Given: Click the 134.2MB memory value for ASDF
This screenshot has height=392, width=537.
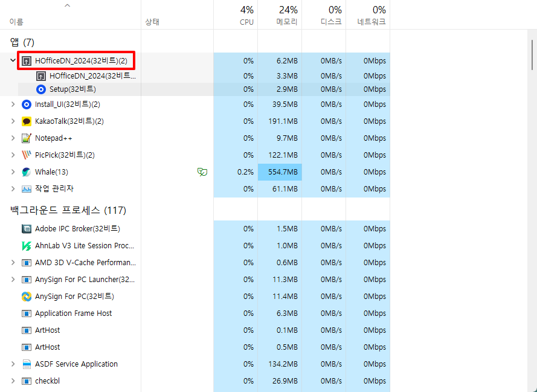Looking at the screenshot, I should pos(283,364).
